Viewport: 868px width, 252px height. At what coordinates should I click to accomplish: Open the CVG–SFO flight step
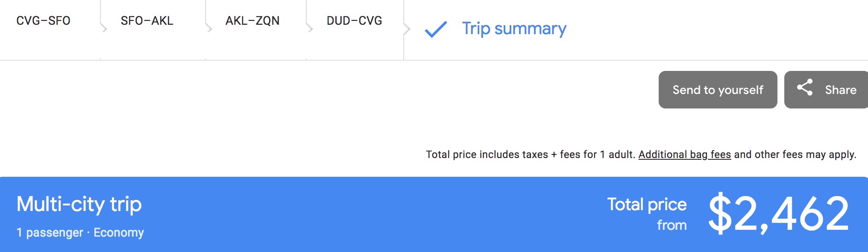click(43, 21)
